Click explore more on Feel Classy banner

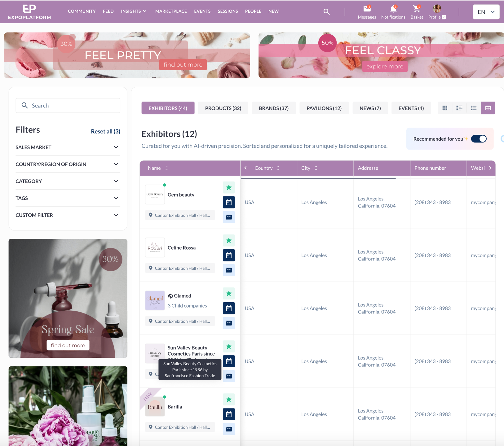pos(385,66)
